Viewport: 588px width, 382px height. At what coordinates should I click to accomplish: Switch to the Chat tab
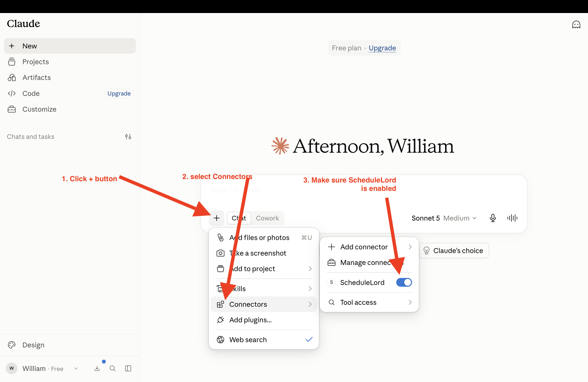[x=239, y=218]
